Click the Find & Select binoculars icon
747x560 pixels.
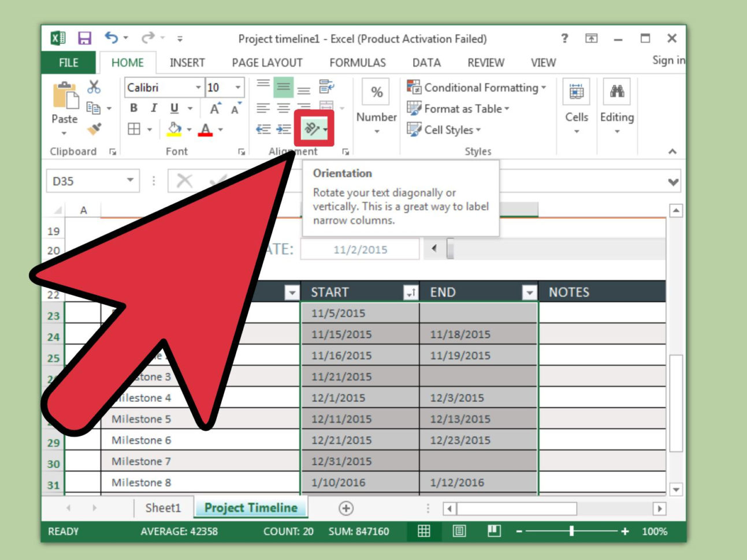pos(617,91)
